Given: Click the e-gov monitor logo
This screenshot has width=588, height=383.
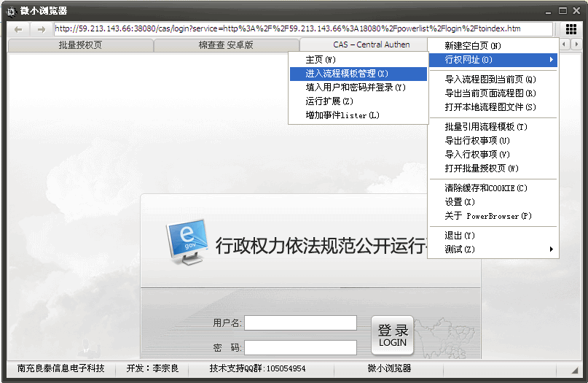Looking at the screenshot, I should [187, 241].
